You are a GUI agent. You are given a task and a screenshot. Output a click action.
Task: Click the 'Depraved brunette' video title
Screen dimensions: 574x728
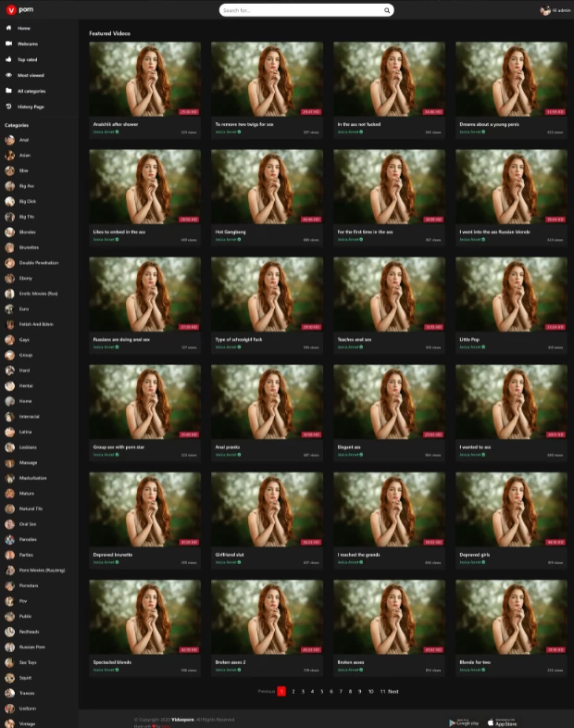(x=112, y=555)
